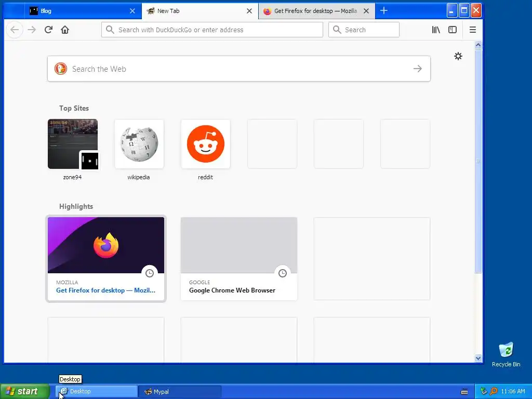Click the DuckDuckGo logo in search box

pyautogui.click(x=61, y=69)
